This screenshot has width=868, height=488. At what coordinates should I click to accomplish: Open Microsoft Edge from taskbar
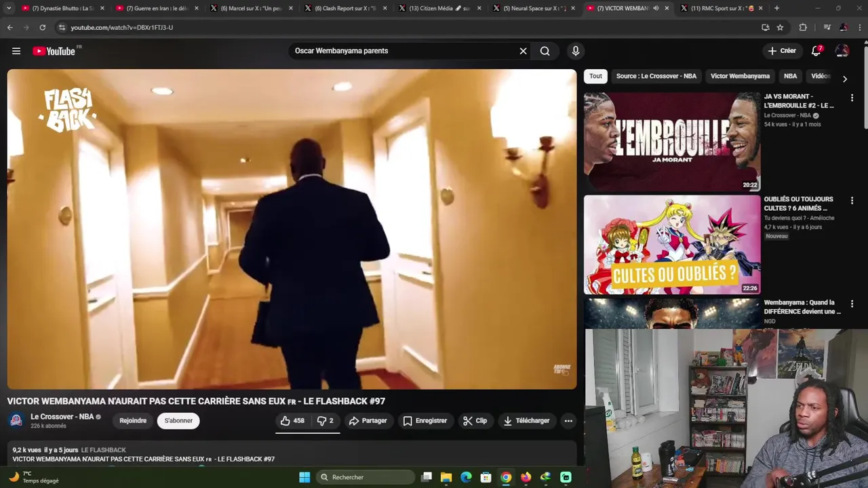coord(466,477)
